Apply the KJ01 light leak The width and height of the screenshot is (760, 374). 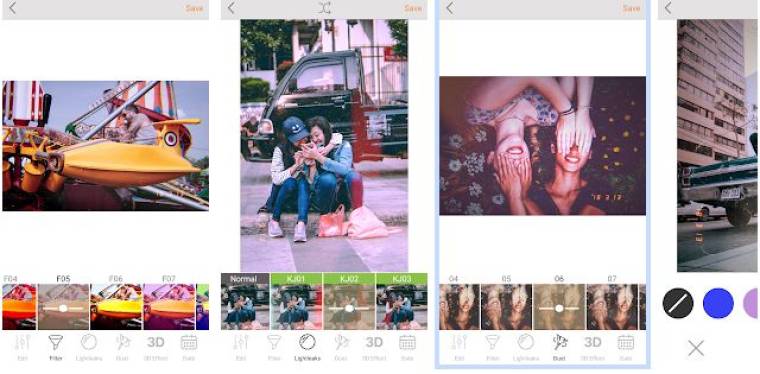(x=296, y=301)
